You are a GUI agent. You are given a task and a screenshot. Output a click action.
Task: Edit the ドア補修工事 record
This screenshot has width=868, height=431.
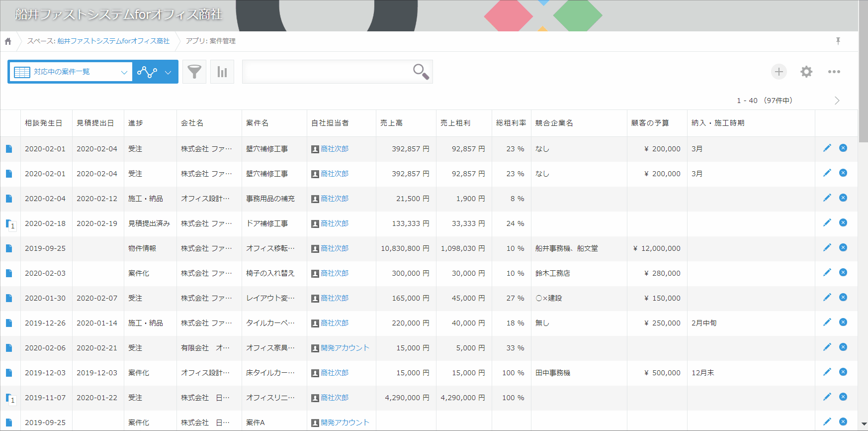click(827, 222)
